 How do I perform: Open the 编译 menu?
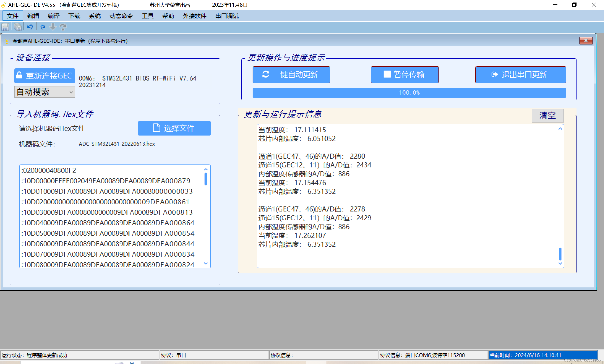pos(53,16)
